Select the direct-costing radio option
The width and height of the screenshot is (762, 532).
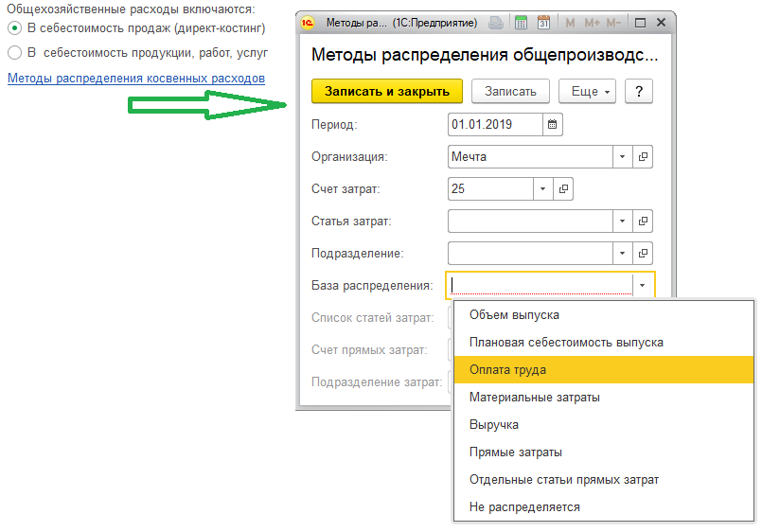point(14,28)
